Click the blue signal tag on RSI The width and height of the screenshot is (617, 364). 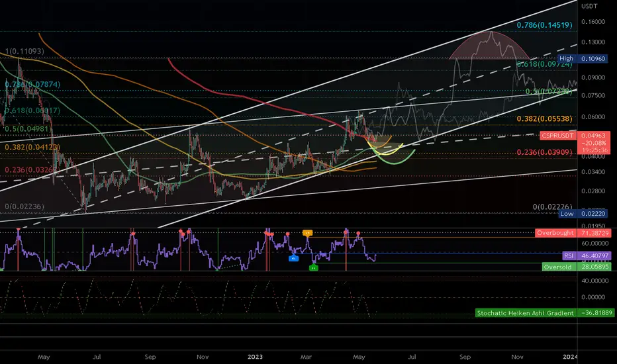click(x=293, y=259)
